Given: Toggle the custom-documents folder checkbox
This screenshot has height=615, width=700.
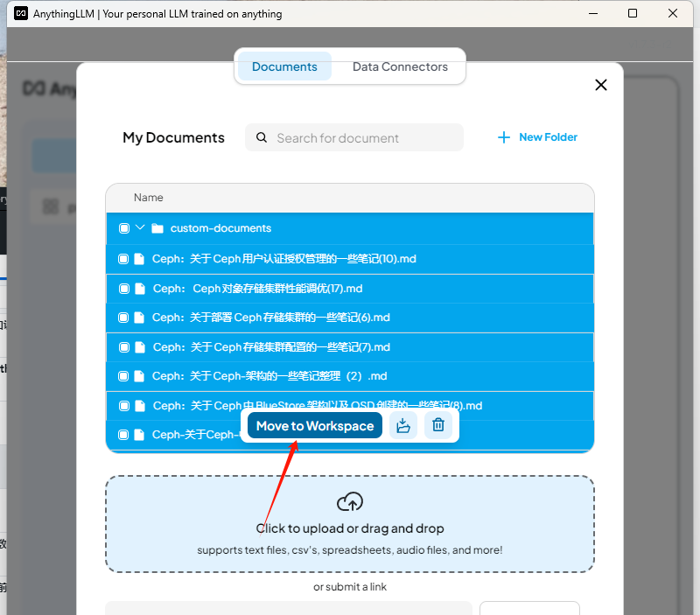Looking at the screenshot, I should pyautogui.click(x=124, y=228).
